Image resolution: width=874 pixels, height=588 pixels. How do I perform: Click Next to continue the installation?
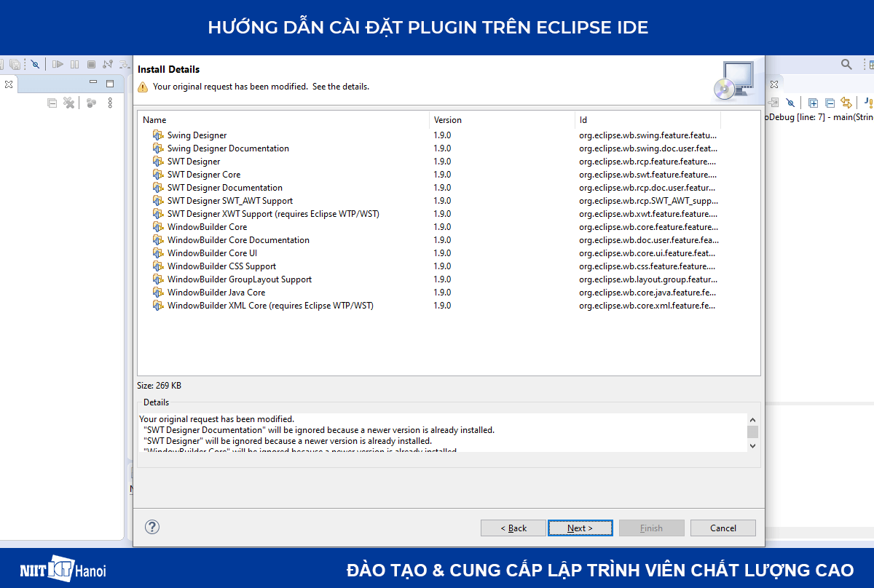[580, 528]
